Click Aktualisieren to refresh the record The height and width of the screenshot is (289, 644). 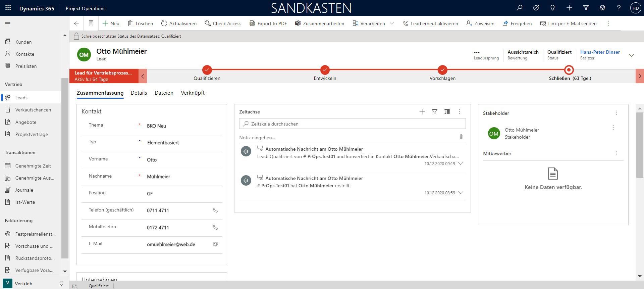click(179, 23)
